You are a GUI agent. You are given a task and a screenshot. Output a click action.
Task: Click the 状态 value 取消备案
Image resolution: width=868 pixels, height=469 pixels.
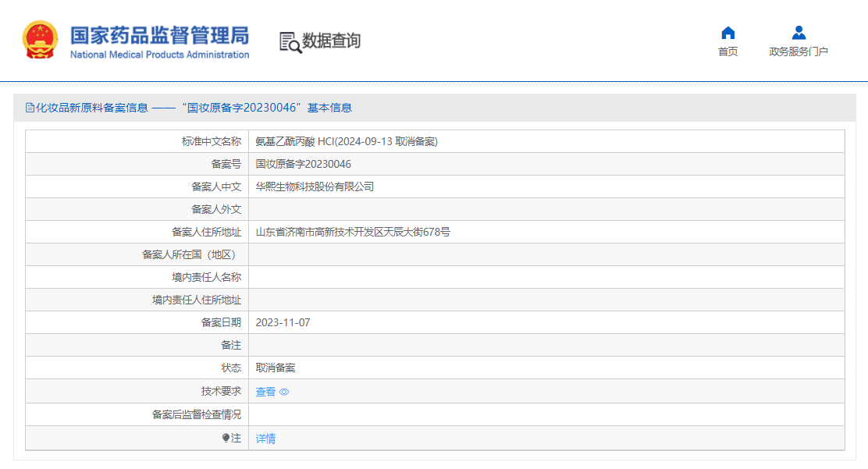275,368
